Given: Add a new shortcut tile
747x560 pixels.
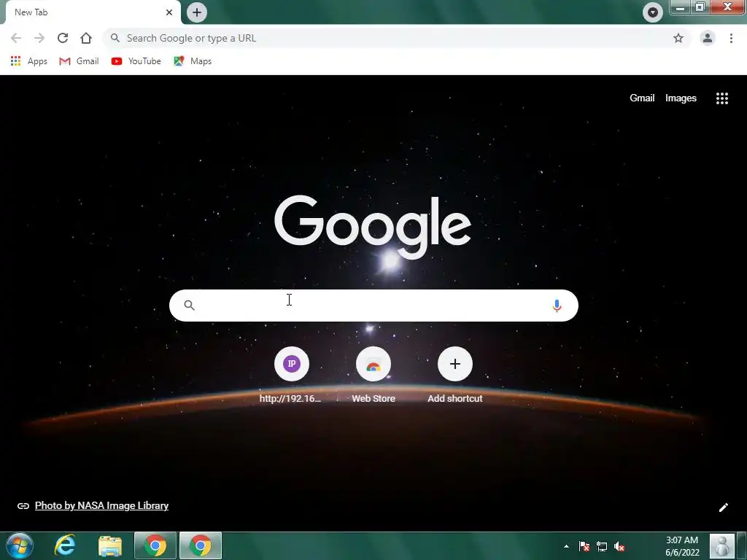Looking at the screenshot, I should tap(455, 375).
